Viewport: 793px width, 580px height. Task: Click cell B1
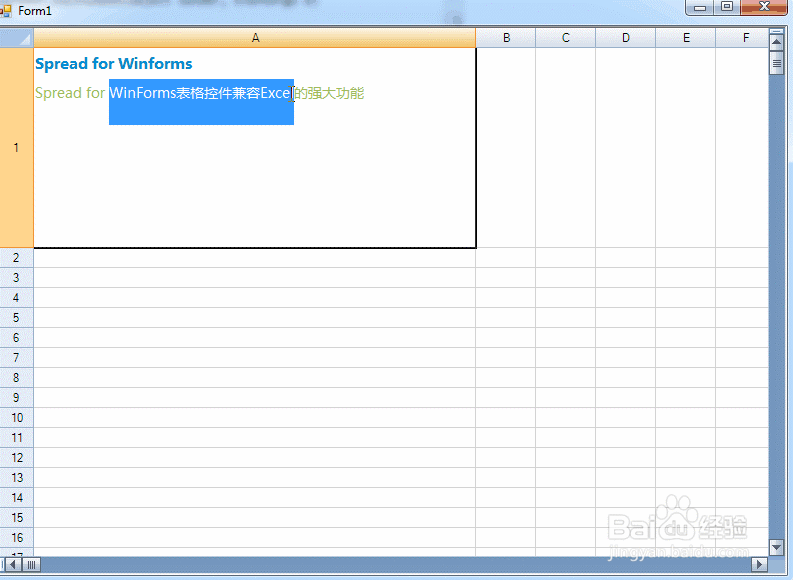(506, 148)
